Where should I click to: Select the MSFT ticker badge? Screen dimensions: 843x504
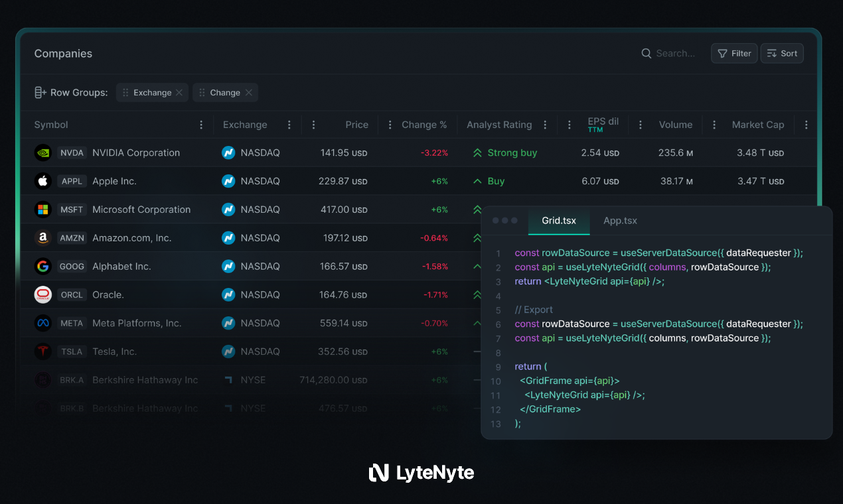[72, 210]
